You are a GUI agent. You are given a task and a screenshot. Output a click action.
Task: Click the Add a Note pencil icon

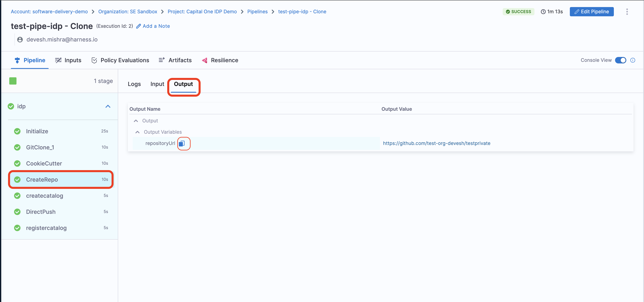[x=139, y=26]
